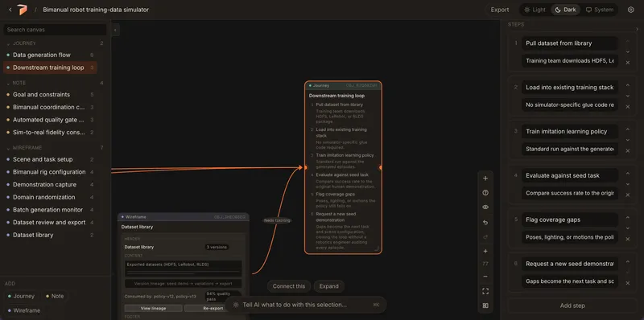
Task: Move step 6 up
Action: point(628,262)
